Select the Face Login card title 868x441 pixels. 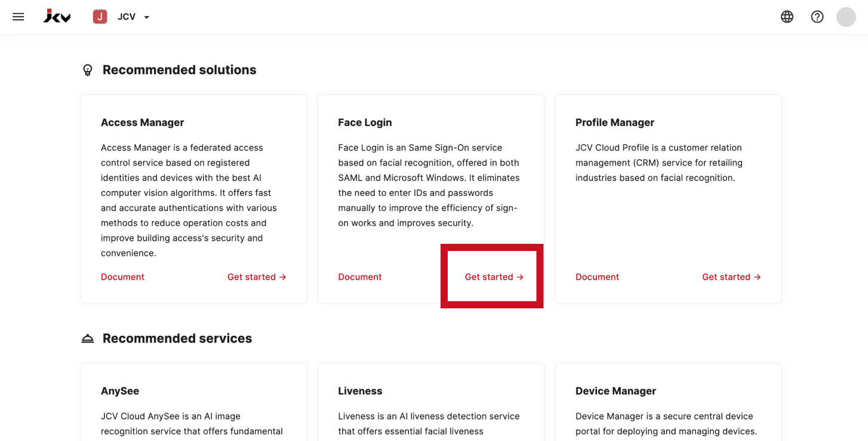point(365,122)
